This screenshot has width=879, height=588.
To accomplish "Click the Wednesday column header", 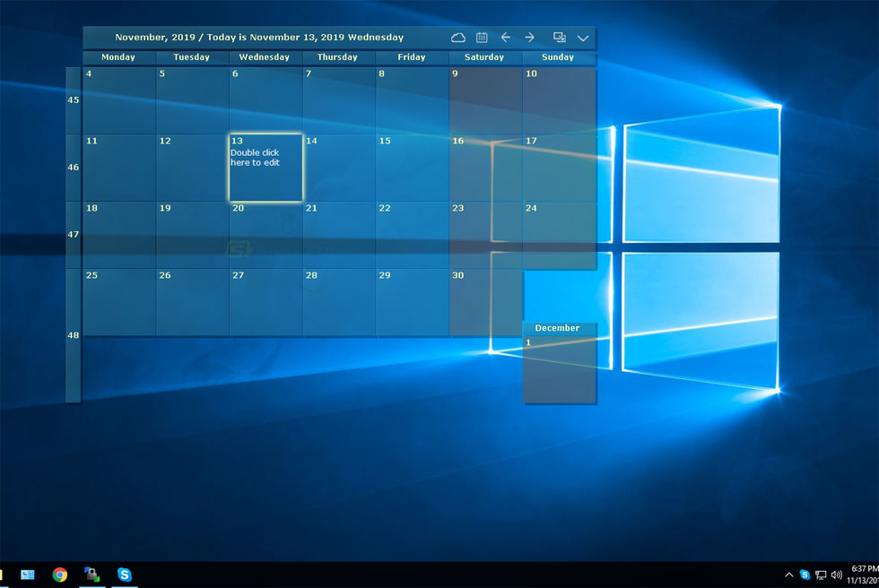I will pyautogui.click(x=265, y=57).
